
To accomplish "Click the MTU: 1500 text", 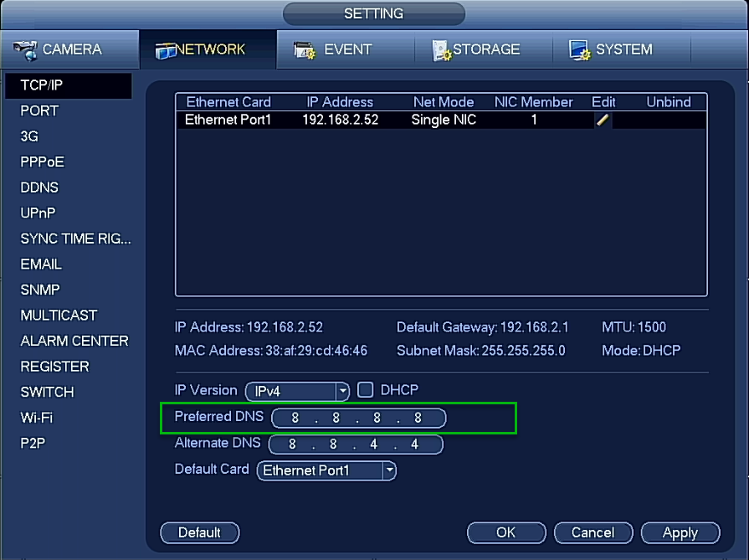I will click(x=634, y=327).
